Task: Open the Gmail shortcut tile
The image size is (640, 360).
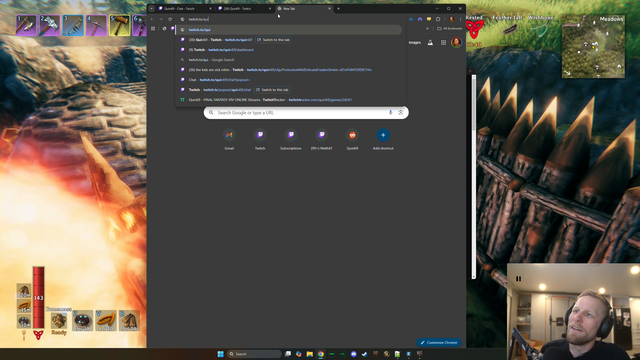Action: (x=229, y=139)
